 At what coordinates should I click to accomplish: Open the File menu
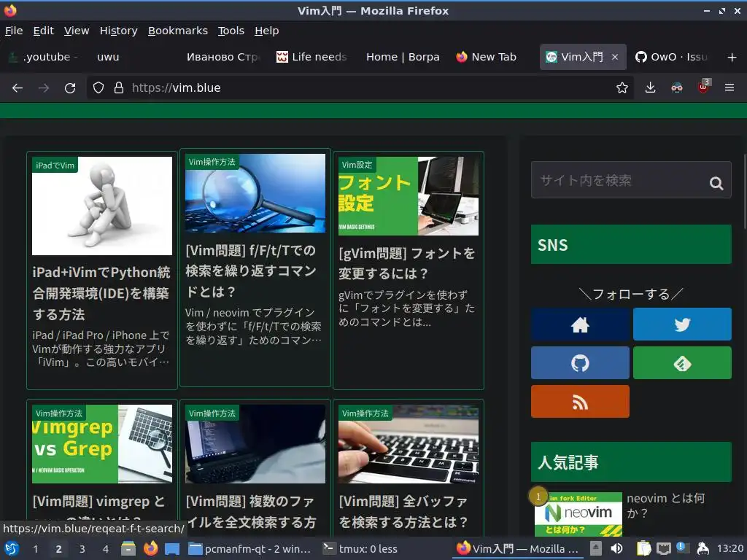click(14, 31)
